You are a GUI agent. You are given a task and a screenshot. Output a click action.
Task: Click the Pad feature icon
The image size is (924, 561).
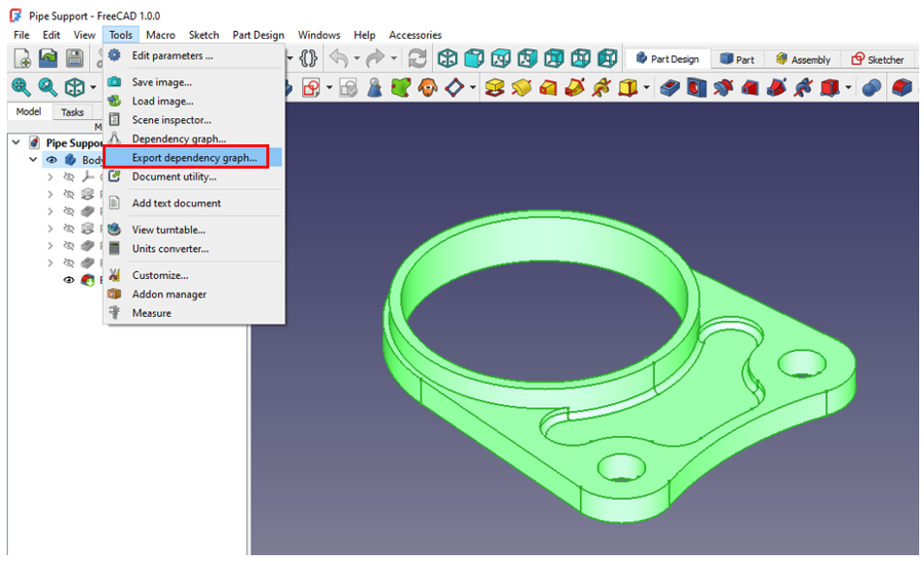(x=496, y=88)
